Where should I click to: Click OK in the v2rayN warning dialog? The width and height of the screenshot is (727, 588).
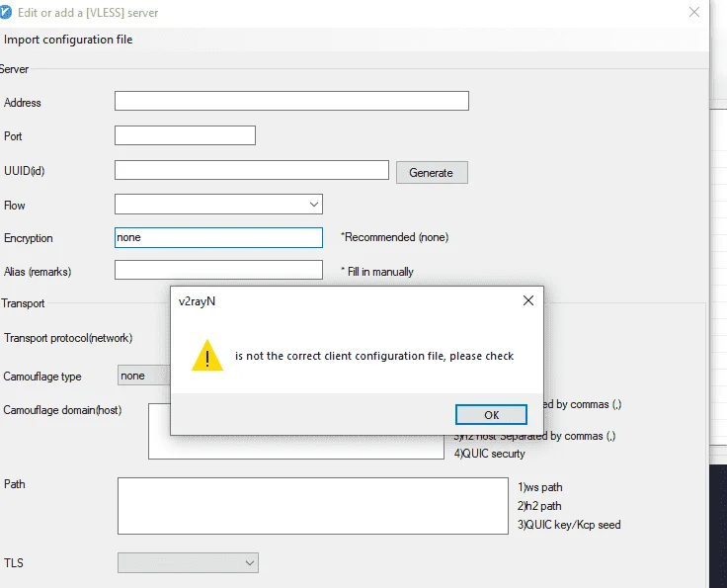tap(491, 415)
